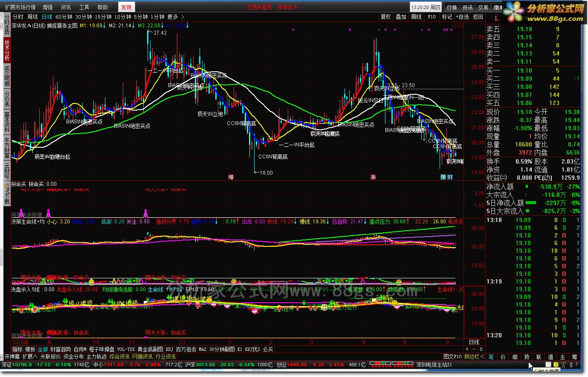Click the F10 toolbar button
Screen dimensions: 588x377
click(x=432, y=17)
